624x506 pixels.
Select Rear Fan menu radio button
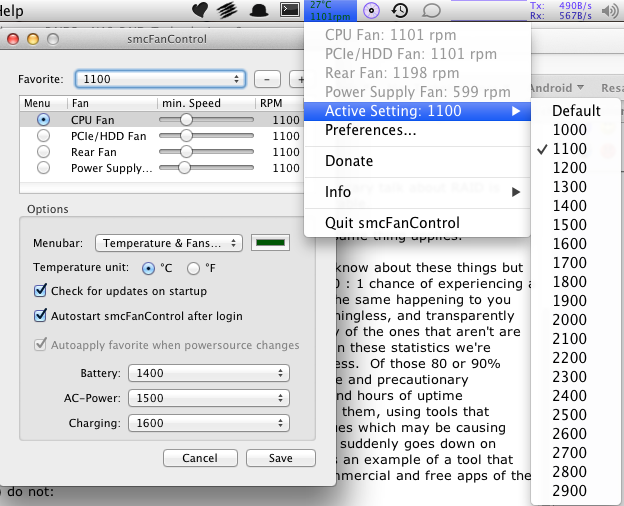click(43, 152)
